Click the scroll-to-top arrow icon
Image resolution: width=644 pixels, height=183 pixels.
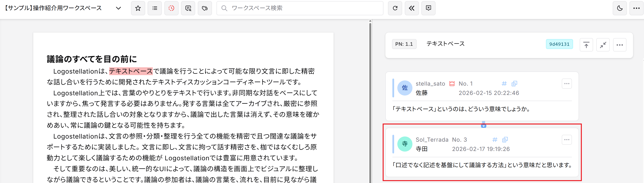click(x=586, y=45)
